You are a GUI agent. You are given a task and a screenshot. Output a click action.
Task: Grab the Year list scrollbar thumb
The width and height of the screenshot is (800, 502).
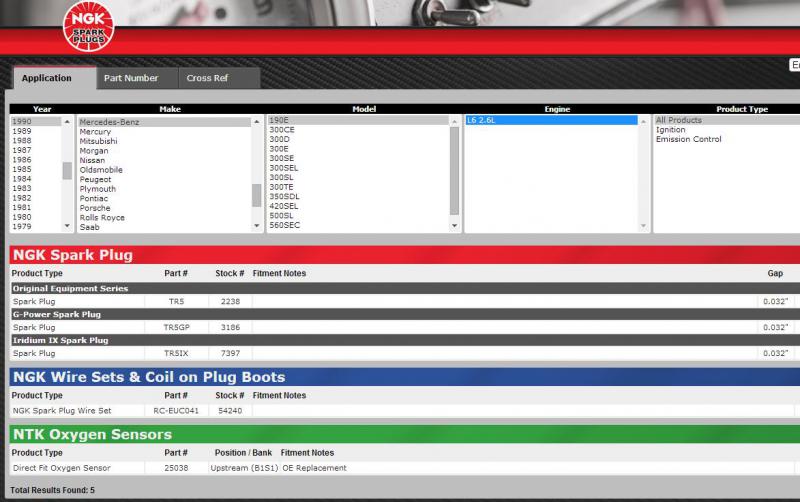coord(67,171)
